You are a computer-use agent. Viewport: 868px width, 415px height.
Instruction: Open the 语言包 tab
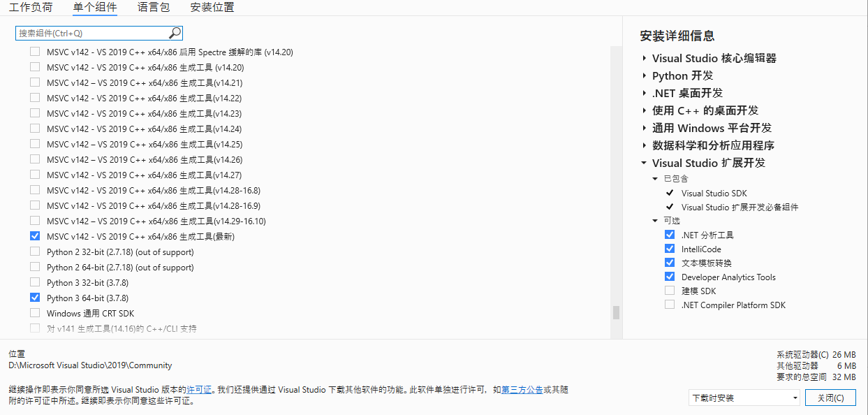pos(152,8)
